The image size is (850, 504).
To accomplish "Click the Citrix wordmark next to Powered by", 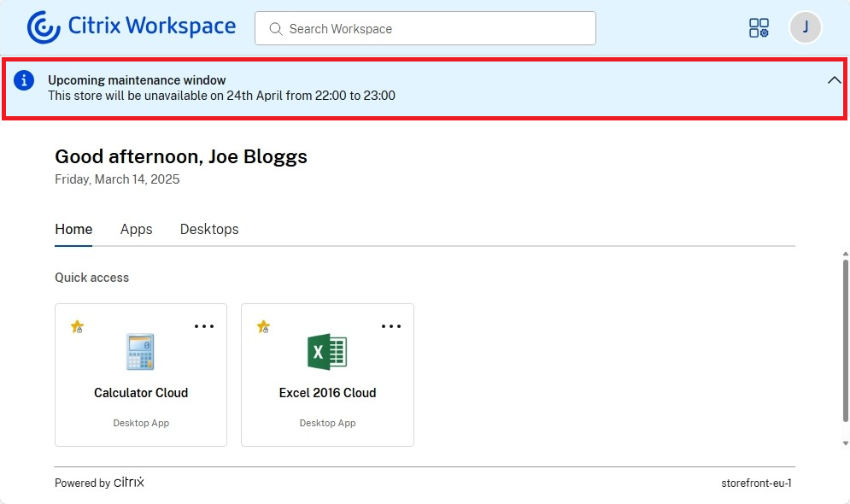I will [130, 482].
